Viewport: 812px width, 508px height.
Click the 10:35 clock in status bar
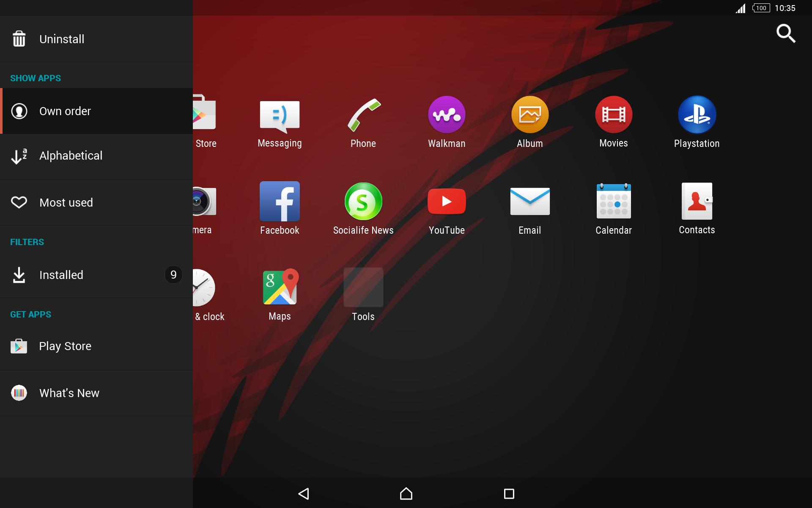(785, 8)
